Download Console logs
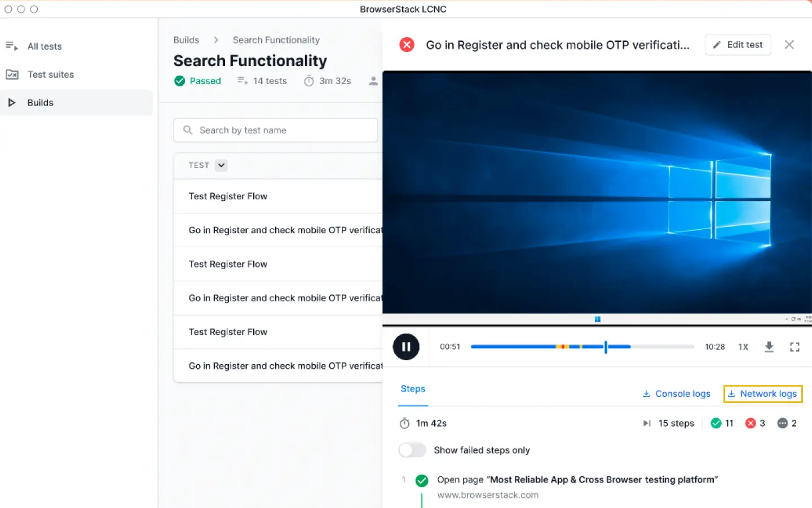812x508 pixels. tap(676, 394)
